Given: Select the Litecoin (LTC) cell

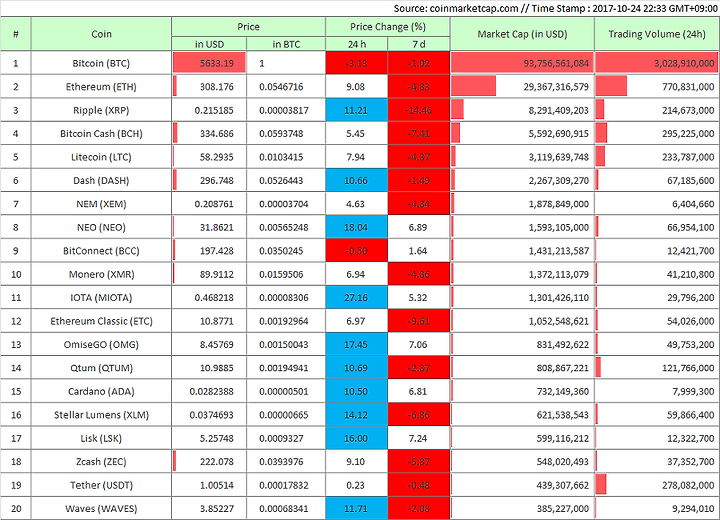Looking at the screenshot, I should point(101,157).
